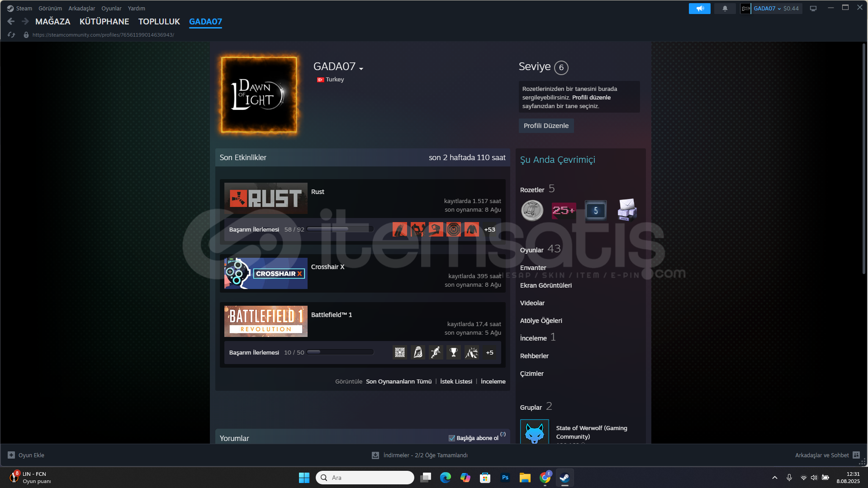
Task: Open Rehberler link
Action: [534, 356]
